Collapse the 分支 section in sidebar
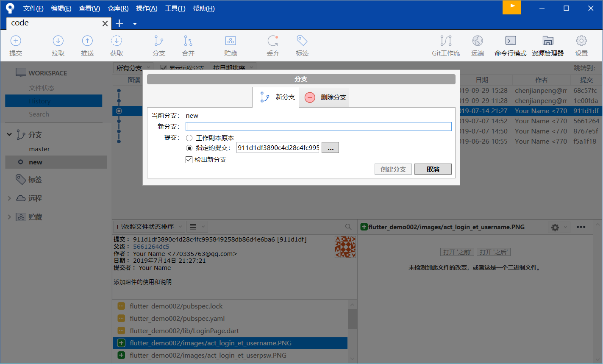 (9, 134)
